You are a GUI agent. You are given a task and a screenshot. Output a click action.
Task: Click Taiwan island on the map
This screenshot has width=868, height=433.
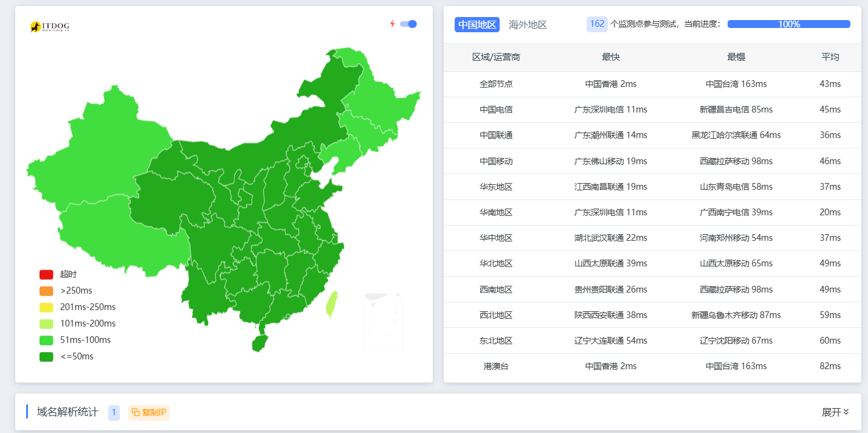331,304
